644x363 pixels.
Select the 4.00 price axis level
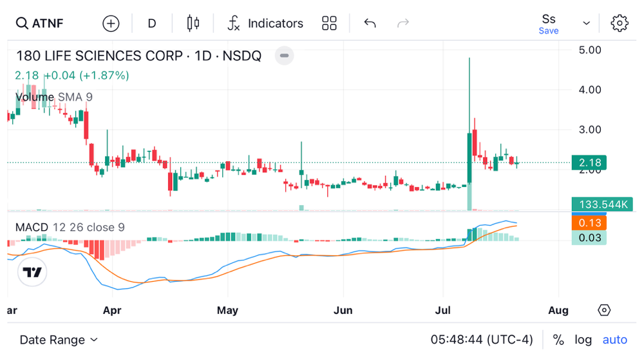tap(590, 90)
